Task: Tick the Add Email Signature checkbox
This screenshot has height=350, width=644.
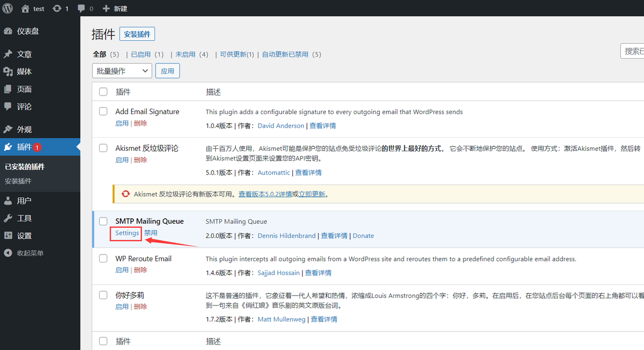Action: [x=103, y=111]
